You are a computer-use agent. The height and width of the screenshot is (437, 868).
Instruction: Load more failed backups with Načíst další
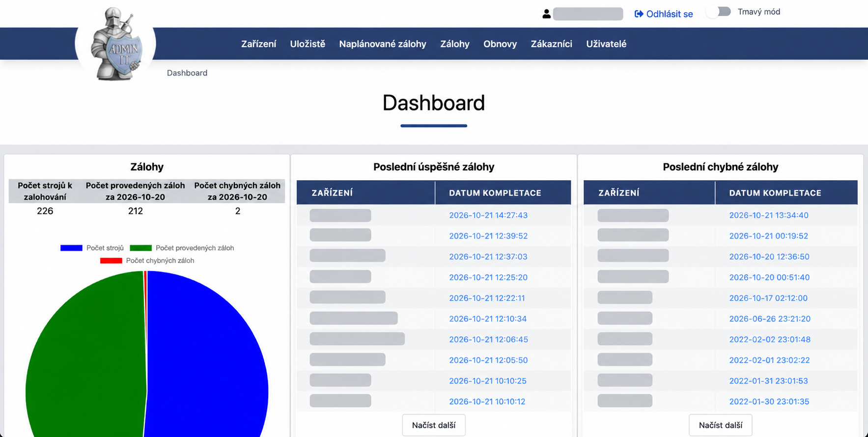point(721,425)
